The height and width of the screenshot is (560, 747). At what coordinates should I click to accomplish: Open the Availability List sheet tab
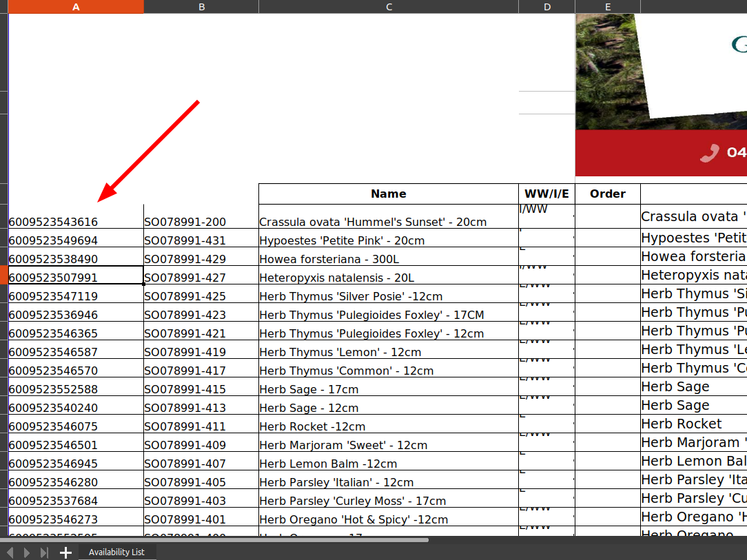click(116, 552)
